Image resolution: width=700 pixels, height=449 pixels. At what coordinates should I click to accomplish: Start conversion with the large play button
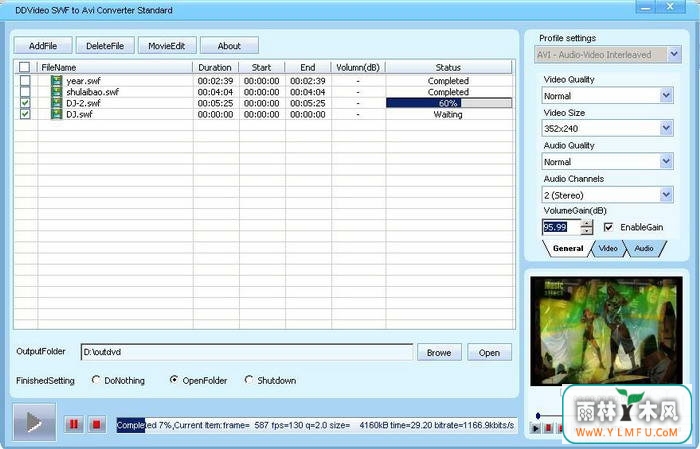pos(34,422)
